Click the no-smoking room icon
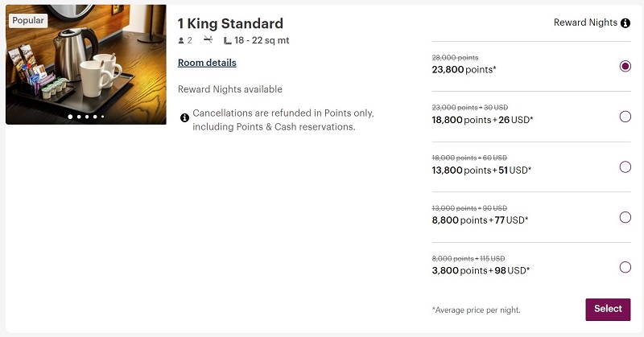 tap(208, 40)
